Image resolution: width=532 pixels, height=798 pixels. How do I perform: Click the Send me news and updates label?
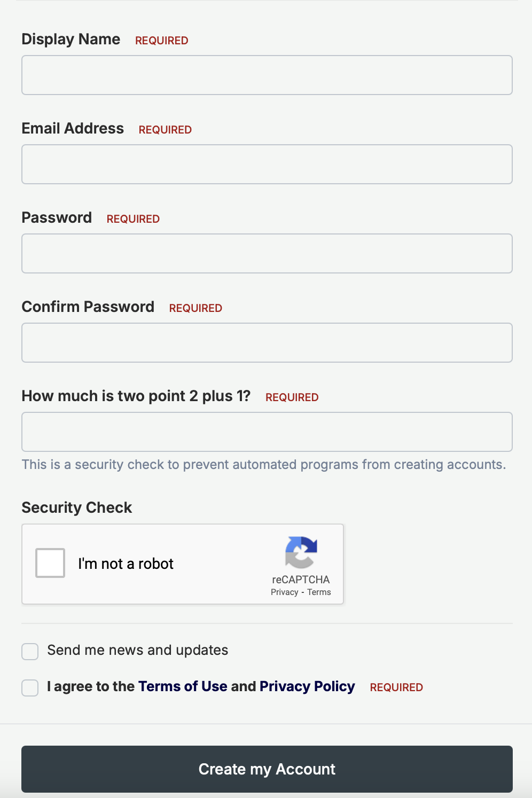click(138, 650)
